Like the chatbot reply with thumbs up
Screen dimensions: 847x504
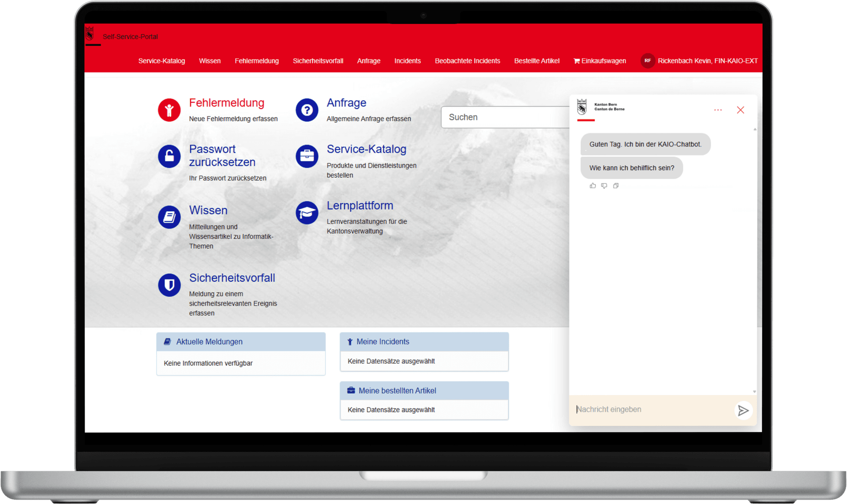click(x=592, y=186)
